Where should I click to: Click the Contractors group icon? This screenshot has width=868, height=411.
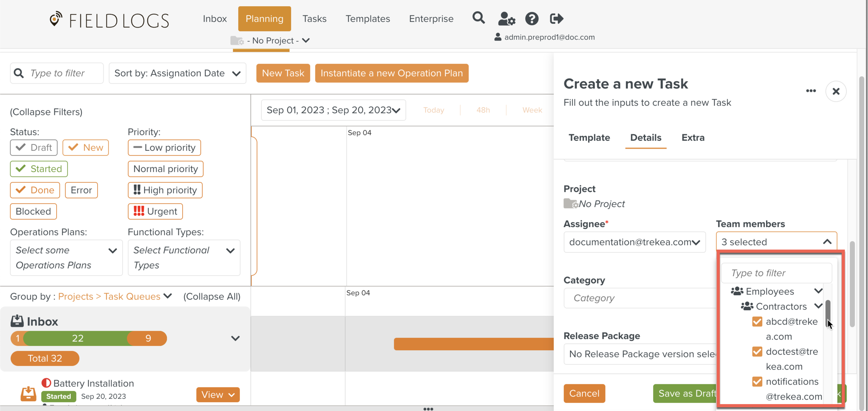tap(747, 306)
